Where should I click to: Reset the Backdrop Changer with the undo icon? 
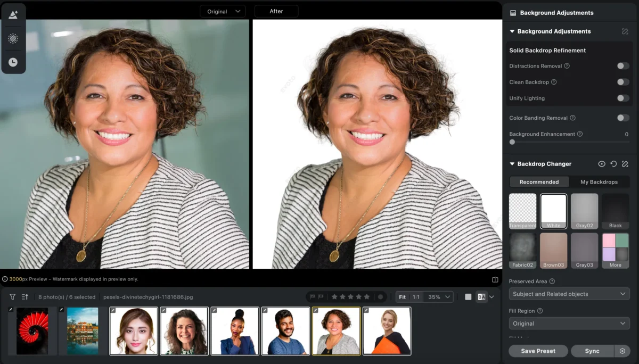click(613, 164)
